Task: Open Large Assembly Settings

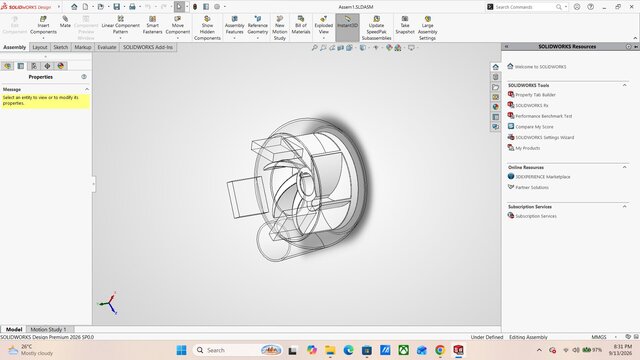Action: tap(427, 28)
